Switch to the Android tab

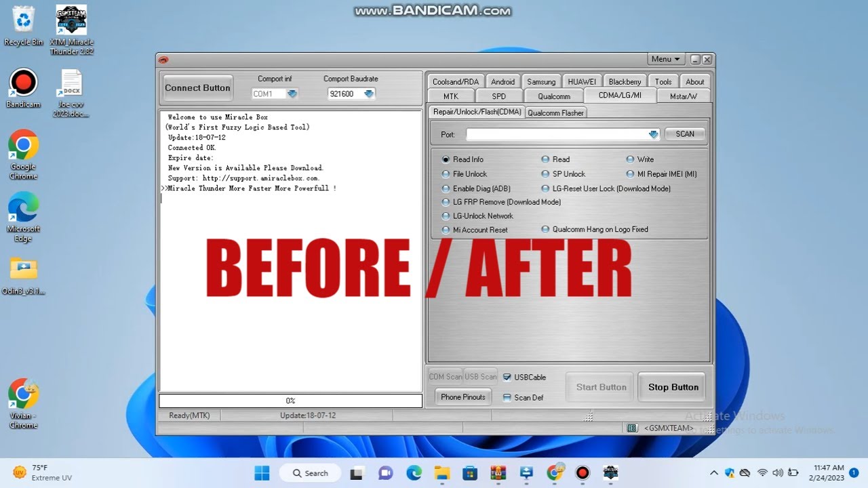click(x=503, y=81)
